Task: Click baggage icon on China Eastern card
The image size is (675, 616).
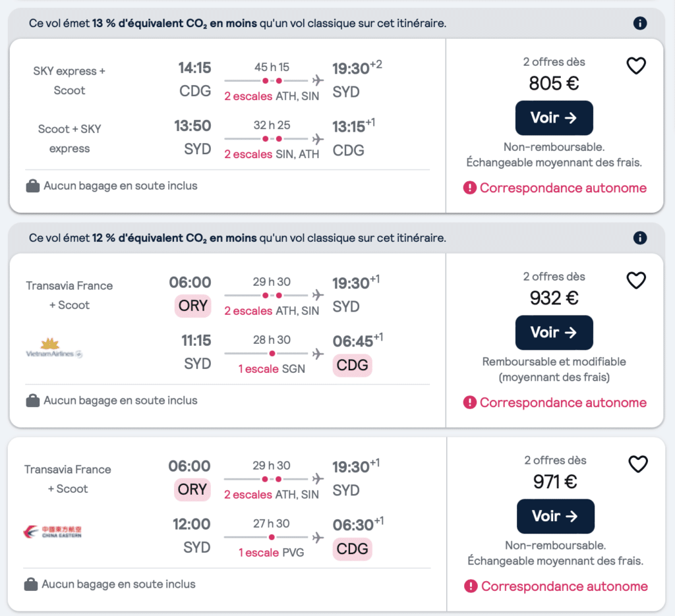Action: (31, 584)
